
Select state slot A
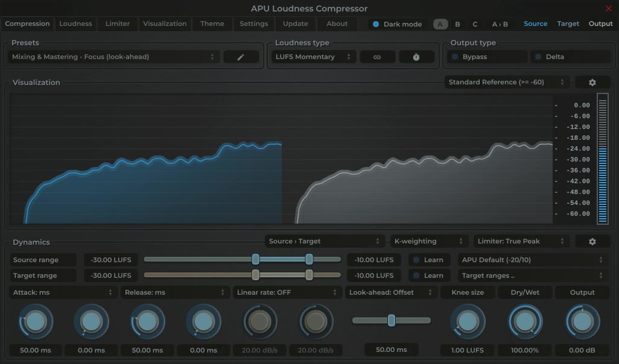coord(440,24)
